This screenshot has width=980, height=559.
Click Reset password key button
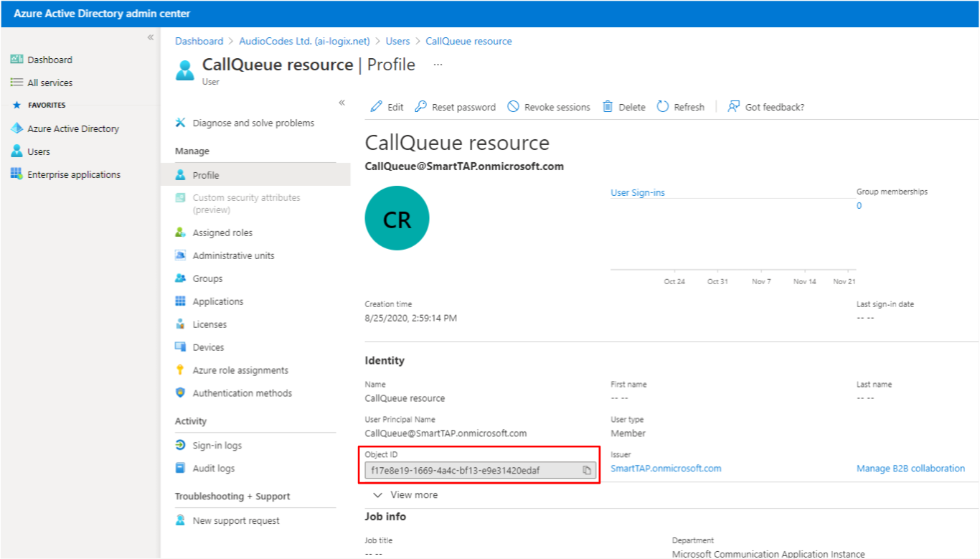(x=456, y=107)
